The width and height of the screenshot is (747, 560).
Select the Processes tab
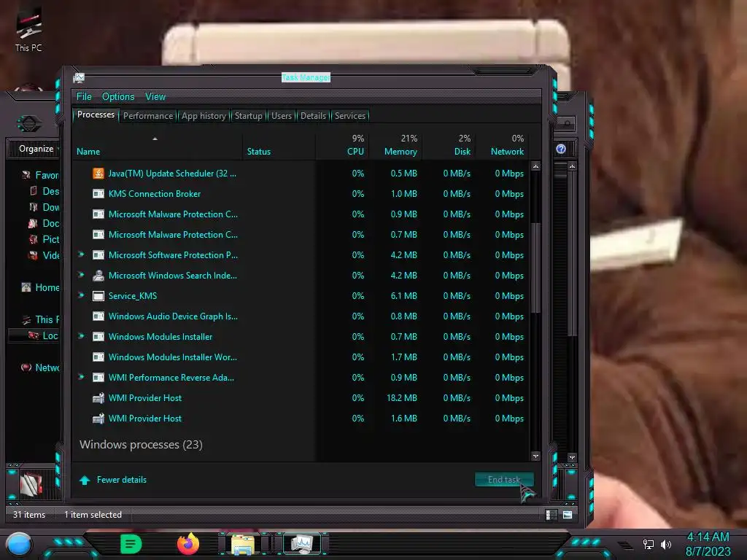(96, 114)
